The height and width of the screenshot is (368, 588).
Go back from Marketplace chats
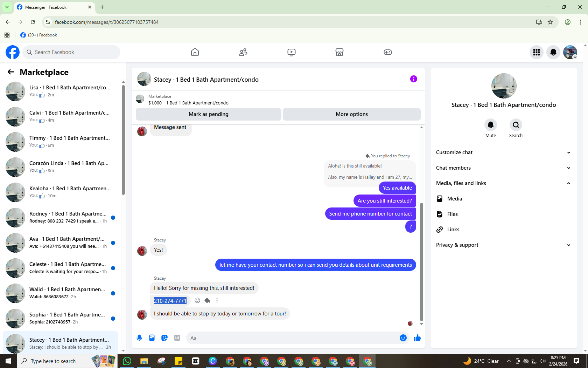(x=11, y=72)
